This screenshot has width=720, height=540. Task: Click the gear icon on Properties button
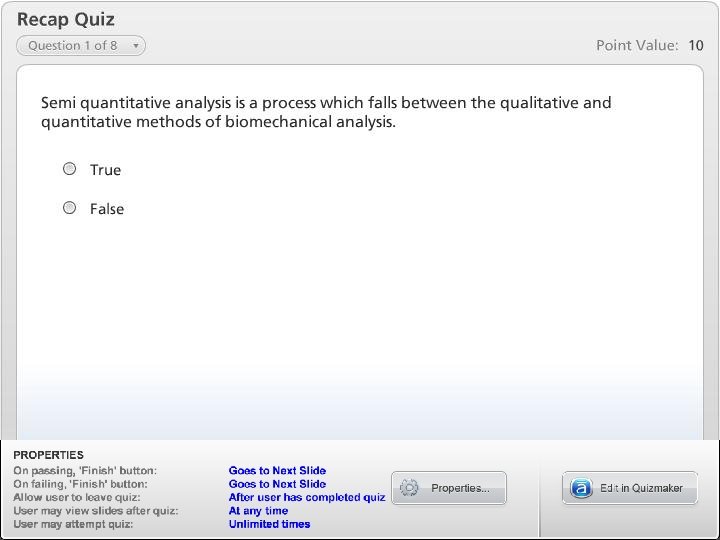coord(409,488)
